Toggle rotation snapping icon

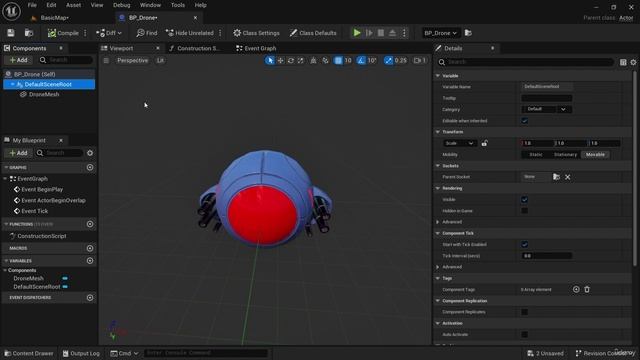tap(361, 60)
